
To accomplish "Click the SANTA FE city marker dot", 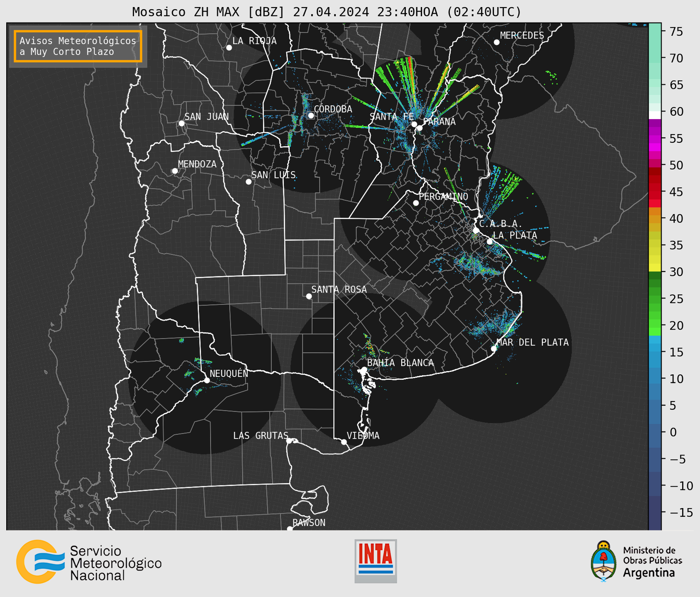I will [414, 124].
